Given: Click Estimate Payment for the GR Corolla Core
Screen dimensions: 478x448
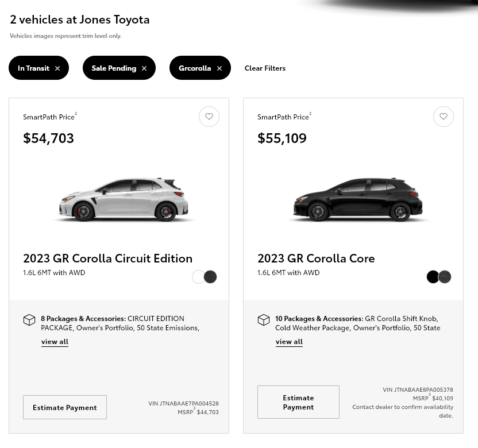Looking at the screenshot, I should point(298,402).
